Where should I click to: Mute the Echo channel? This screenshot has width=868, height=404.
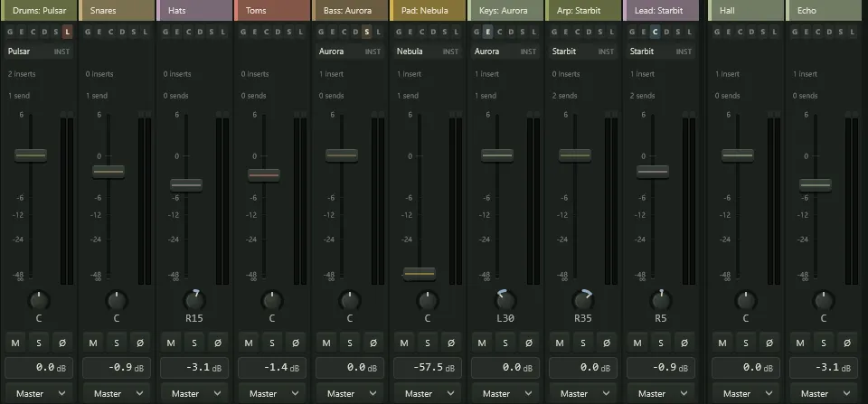pos(800,343)
